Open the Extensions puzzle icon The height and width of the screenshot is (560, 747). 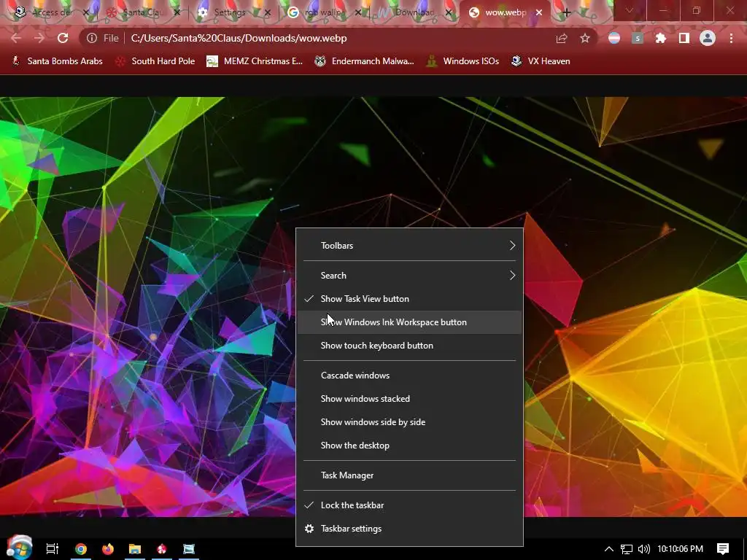tap(661, 38)
